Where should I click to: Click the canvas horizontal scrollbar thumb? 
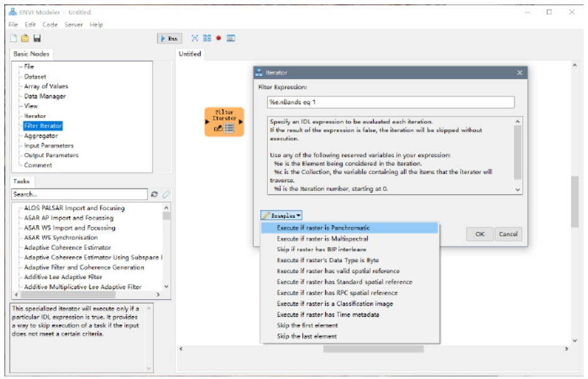click(374, 349)
